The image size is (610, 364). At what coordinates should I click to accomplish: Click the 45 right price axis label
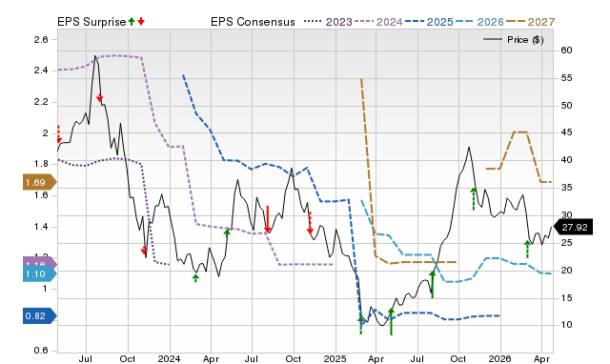click(x=566, y=132)
